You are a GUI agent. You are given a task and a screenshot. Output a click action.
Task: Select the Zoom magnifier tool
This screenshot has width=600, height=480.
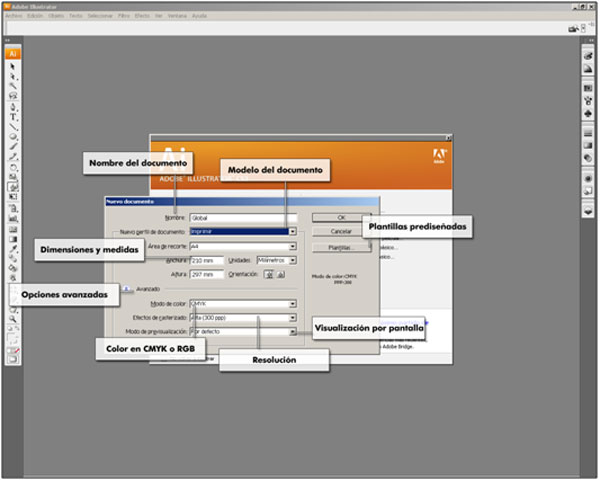click(13, 318)
